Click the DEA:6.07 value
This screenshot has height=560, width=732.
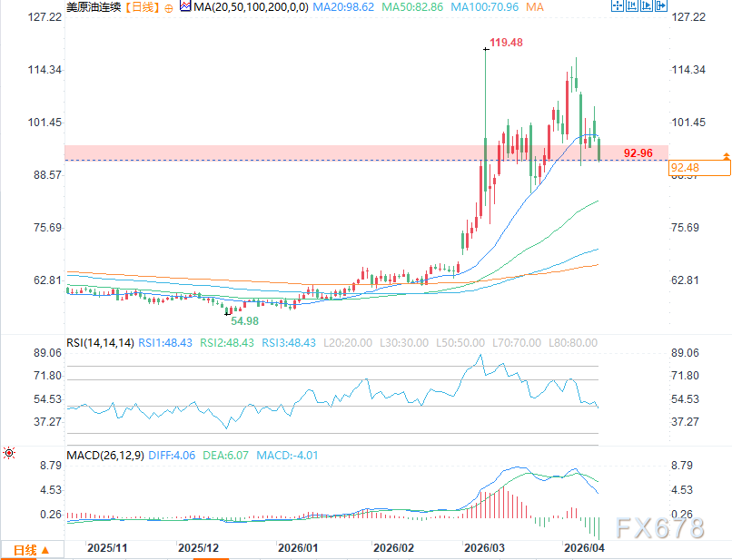click(225, 455)
